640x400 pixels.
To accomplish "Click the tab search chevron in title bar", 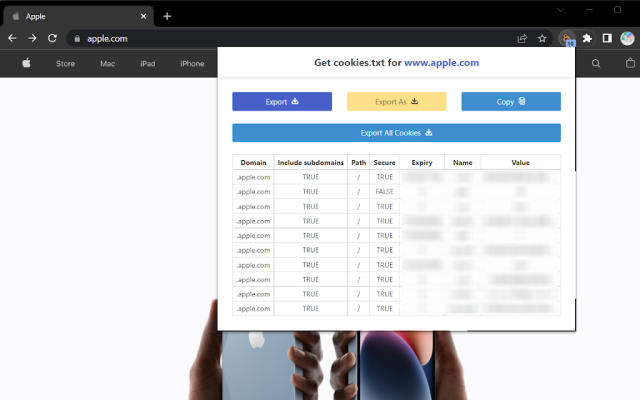I will [561, 10].
